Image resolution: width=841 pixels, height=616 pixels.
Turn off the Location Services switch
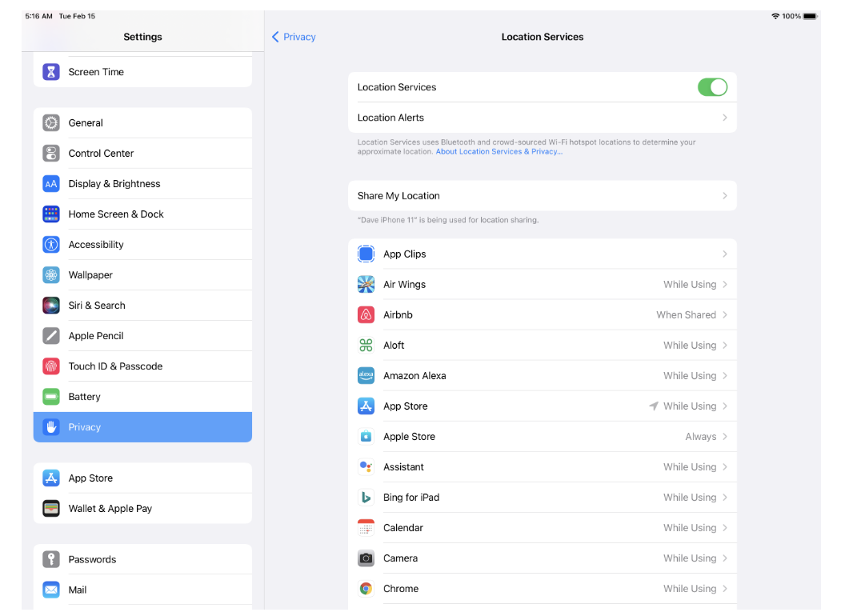[x=711, y=87]
